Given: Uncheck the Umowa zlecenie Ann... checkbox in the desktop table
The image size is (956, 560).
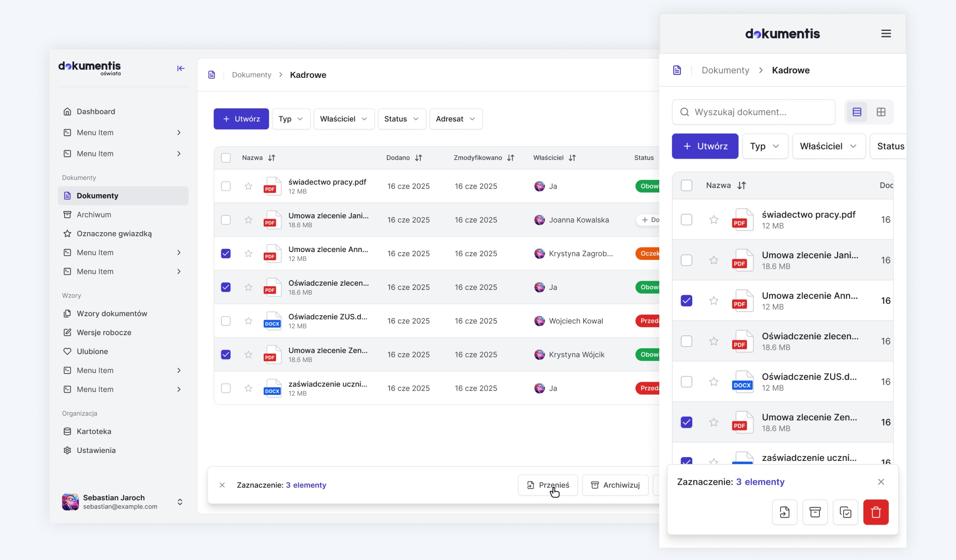Looking at the screenshot, I should click(226, 254).
